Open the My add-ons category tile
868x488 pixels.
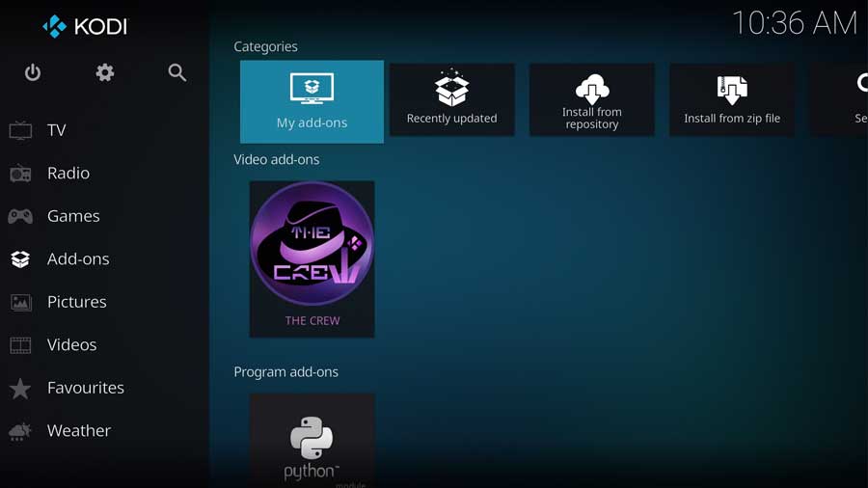(x=312, y=102)
